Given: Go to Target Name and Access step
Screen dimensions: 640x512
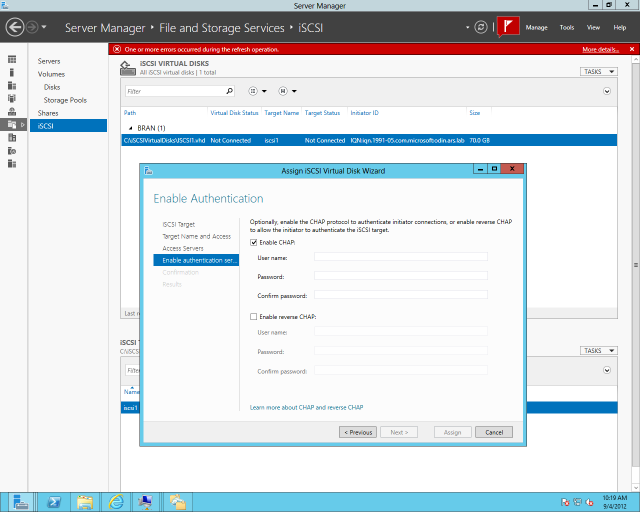Looking at the screenshot, I should click(x=197, y=236).
